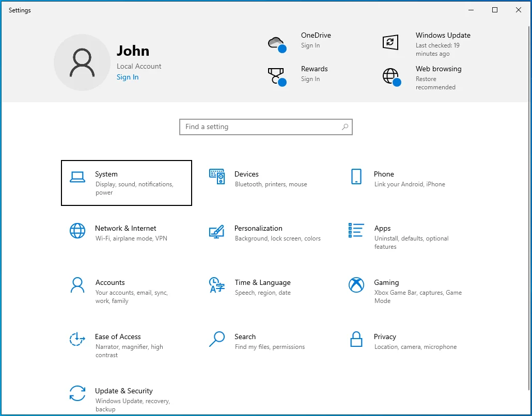This screenshot has height=416, width=532.
Task: Click the OneDrive cloud icon
Action: point(277,45)
